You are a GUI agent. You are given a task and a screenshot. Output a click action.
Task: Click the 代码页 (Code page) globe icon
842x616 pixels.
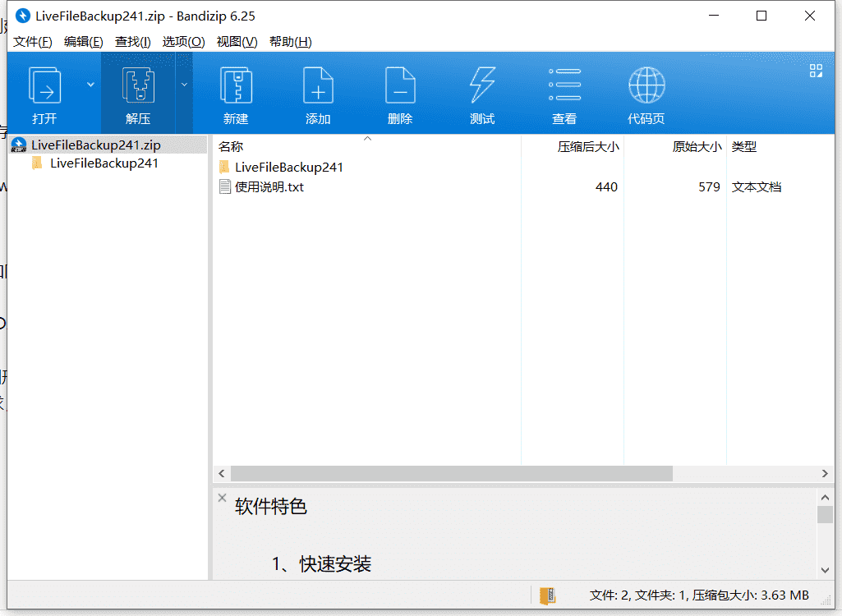point(646,85)
